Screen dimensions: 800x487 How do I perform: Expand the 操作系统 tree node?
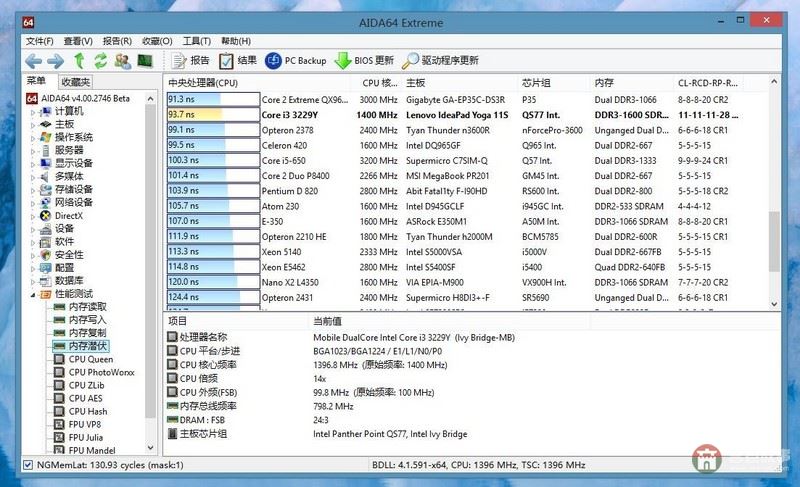pyautogui.click(x=33, y=138)
